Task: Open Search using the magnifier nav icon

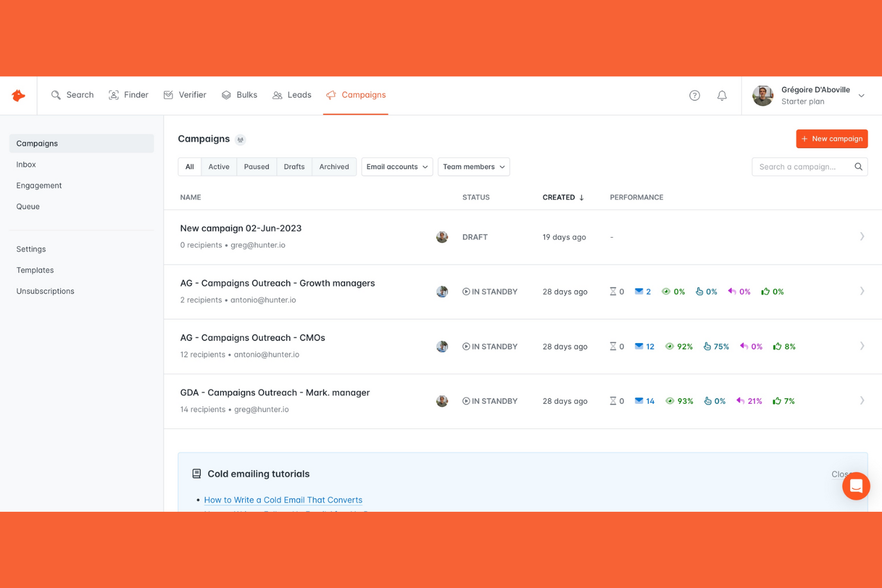Action: (72, 95)
